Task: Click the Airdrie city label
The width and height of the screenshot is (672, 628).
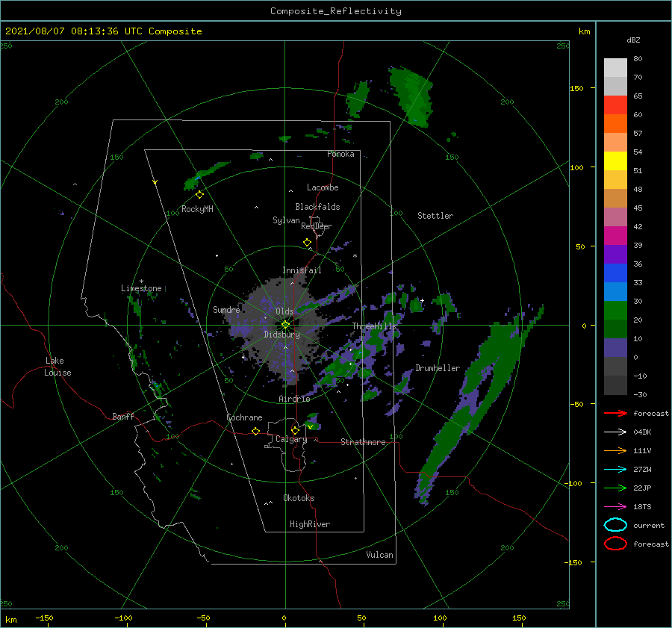Action: pos(294,399)
